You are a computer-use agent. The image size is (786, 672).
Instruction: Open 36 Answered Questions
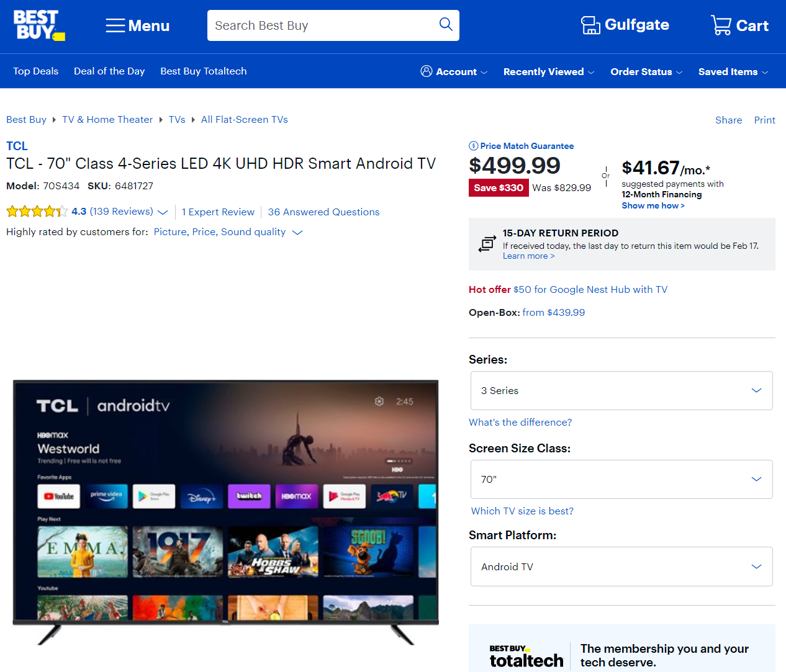323,212
